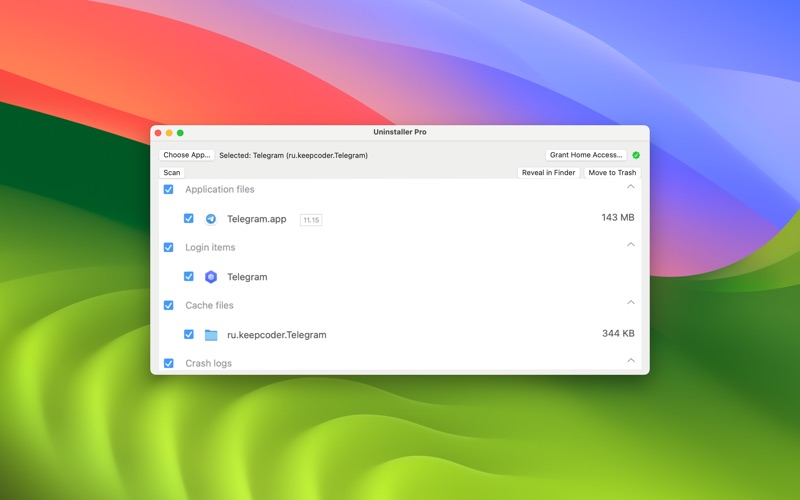
Task: Toggle the Login items group checkbox
Action: tap(168, 247)
